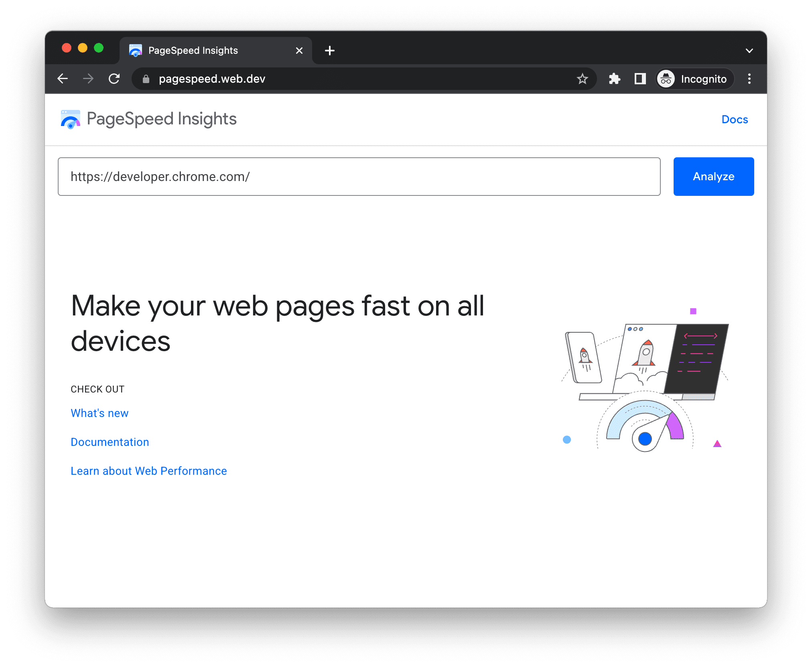This screenshot has height=667, width=812.
Task: Click the Chrome menu three-dots icon
Action: tap(749, 79)
